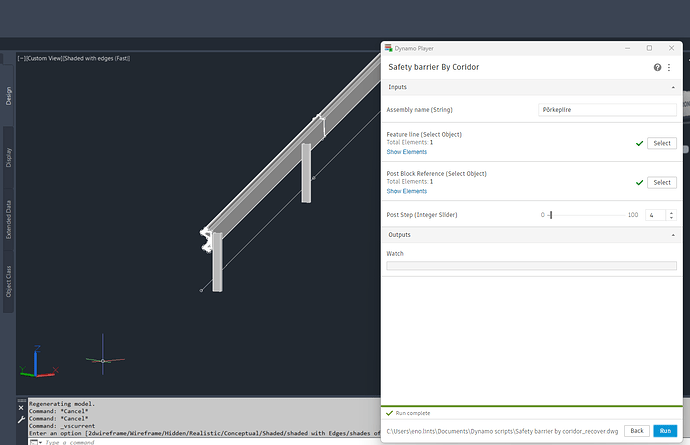Click the Post Block Reference green checkmark

tap(639, 183)
